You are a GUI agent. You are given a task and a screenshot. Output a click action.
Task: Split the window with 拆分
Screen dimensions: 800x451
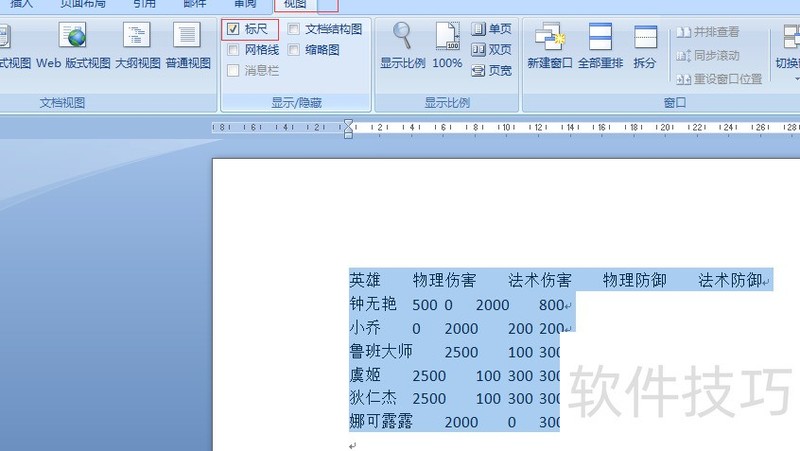click(x=644, y=45)
